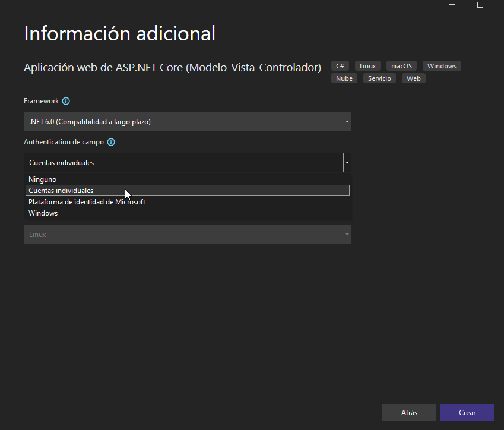The height and width of the screenshot is (430, 504).
Task: Click the disabled Linux combo box
Action: tap(188, 234)
